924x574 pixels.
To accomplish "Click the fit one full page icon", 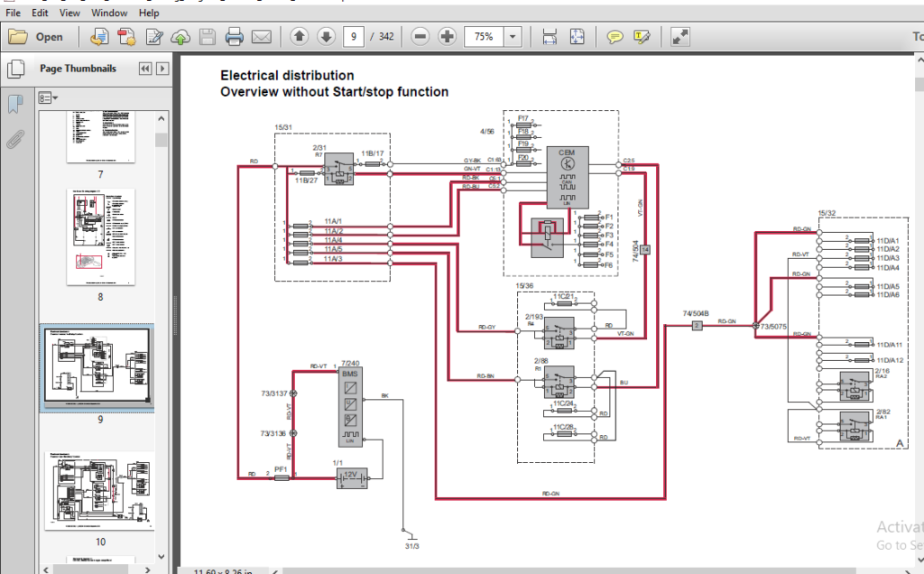I will 577,36.
